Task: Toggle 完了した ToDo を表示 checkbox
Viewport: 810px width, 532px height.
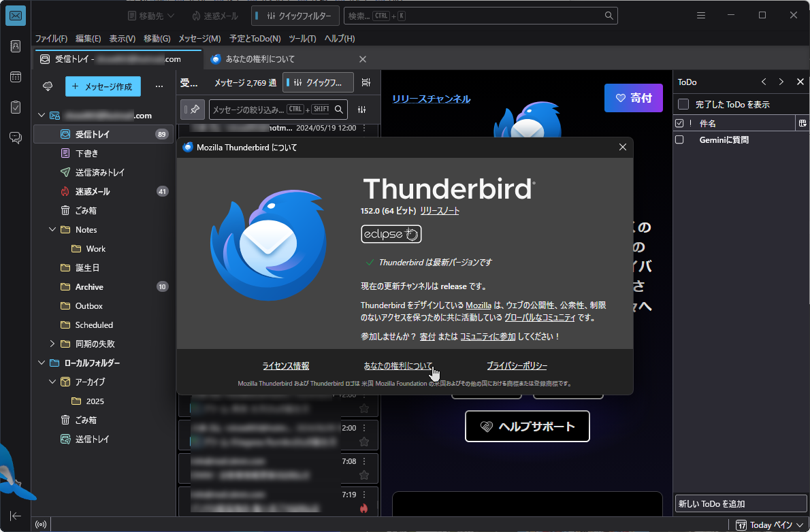Action: [x=683, y=104]
